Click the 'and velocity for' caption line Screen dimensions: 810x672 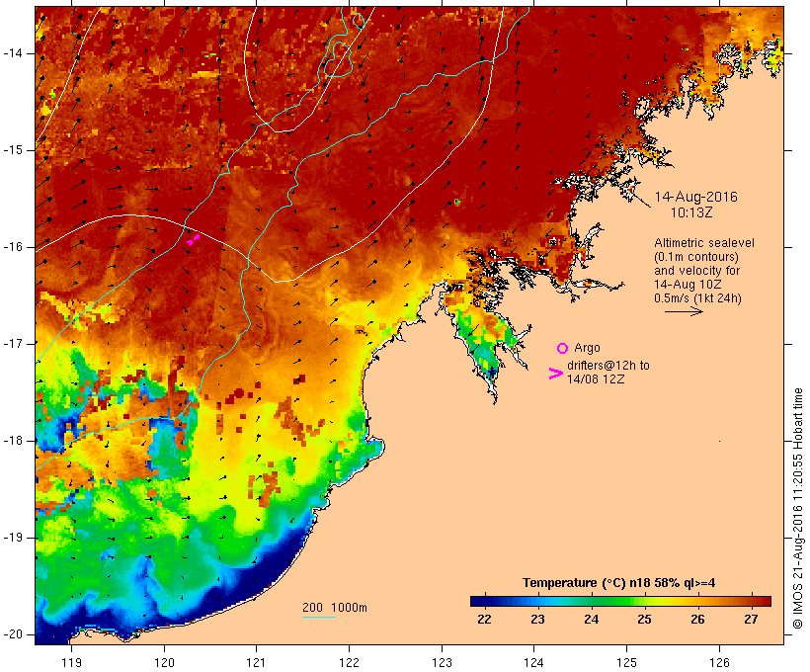(696, 271)
